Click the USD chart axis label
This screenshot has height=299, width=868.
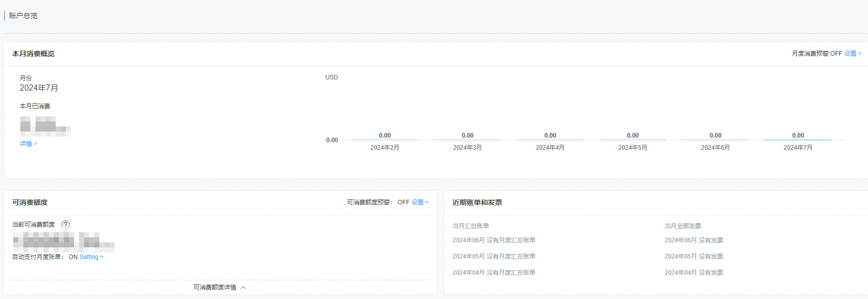coord(331,77)
